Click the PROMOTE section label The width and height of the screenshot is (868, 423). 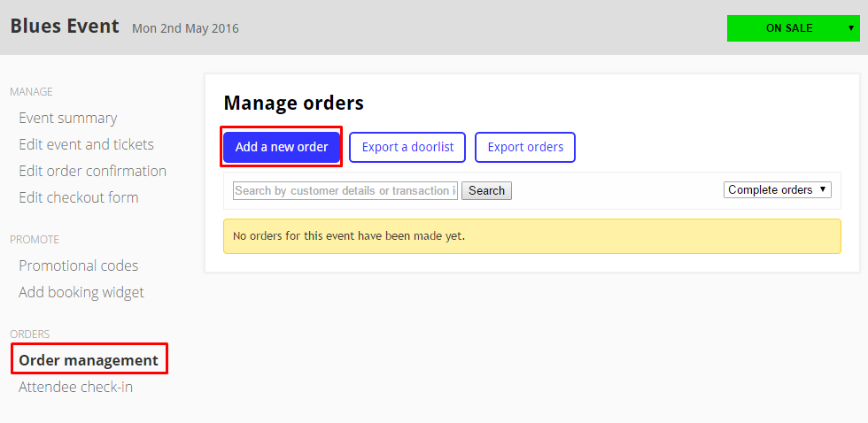point(35,240)
